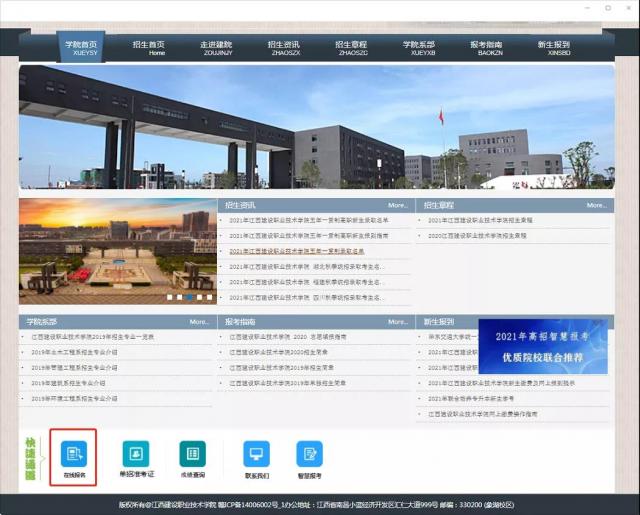Open the 走进建院 navigation menu

(x=216, y=48)
